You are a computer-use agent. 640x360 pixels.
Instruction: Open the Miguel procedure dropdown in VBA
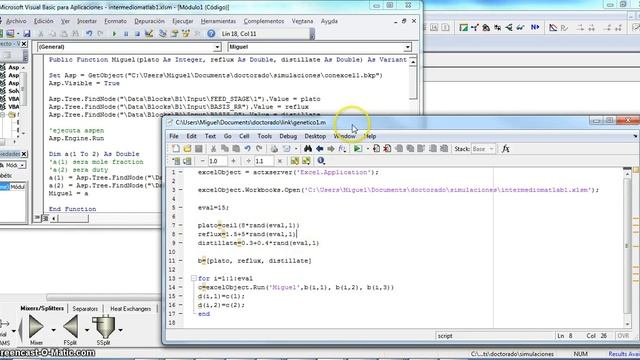407,47
